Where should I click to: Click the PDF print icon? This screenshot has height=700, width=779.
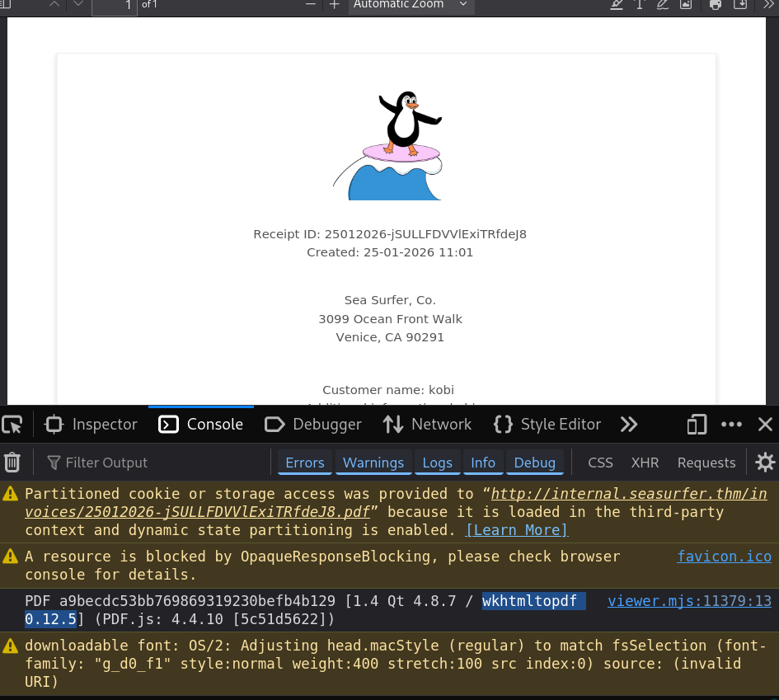(716, 5)
